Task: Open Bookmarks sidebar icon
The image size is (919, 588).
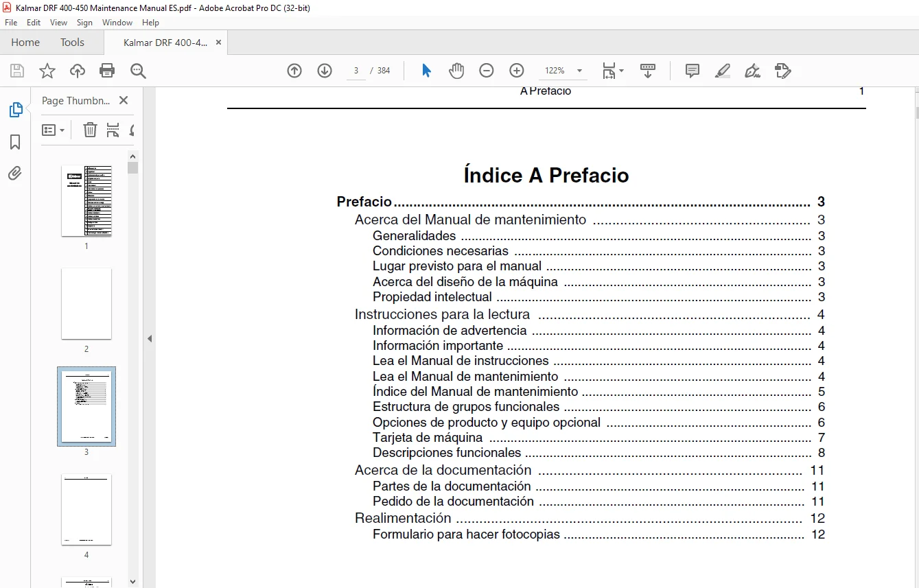Action: pyautogui.click(x=15, y=142)
